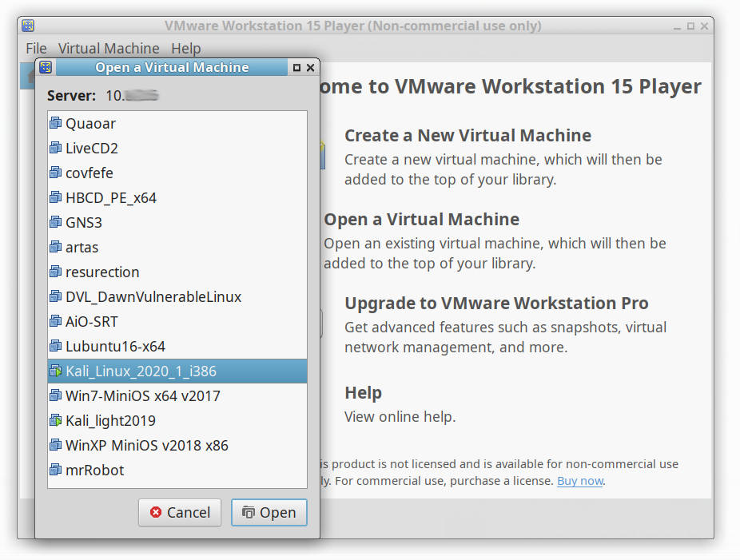This screenshot has width=740, height=560.
Task: Select the mrRobot virtual machine name
Action: [x=95, y=470]
